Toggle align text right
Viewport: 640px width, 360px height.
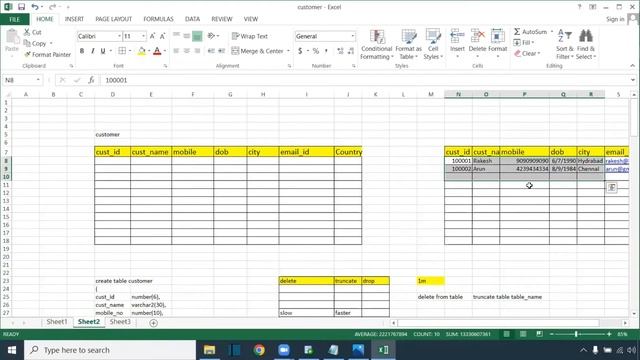click(197, 51)
